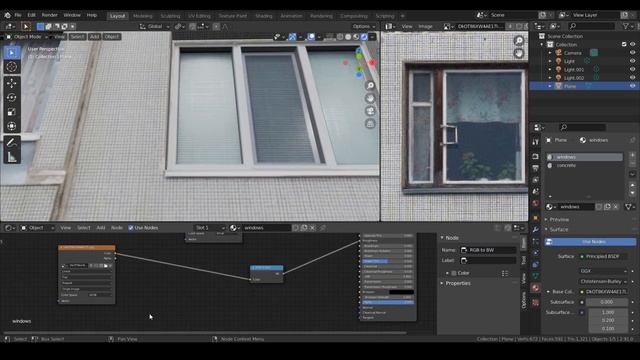
Task: Add a material slot with plus button
Action: [632, 155]
